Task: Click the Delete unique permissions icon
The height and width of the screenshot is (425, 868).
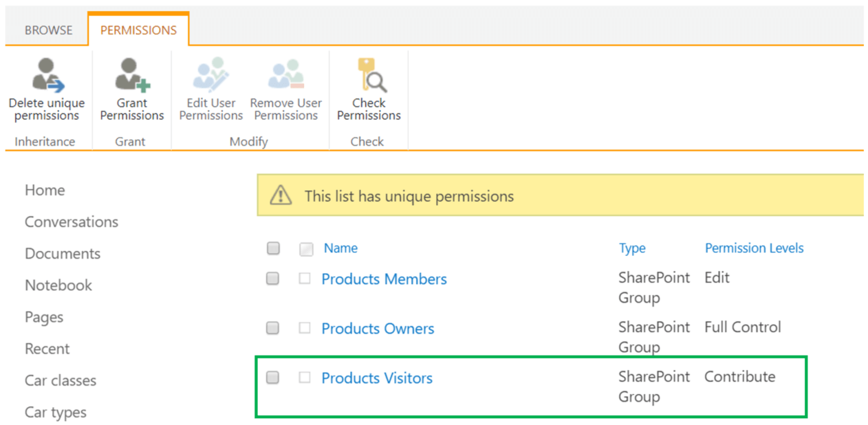Action: point(47,76)
